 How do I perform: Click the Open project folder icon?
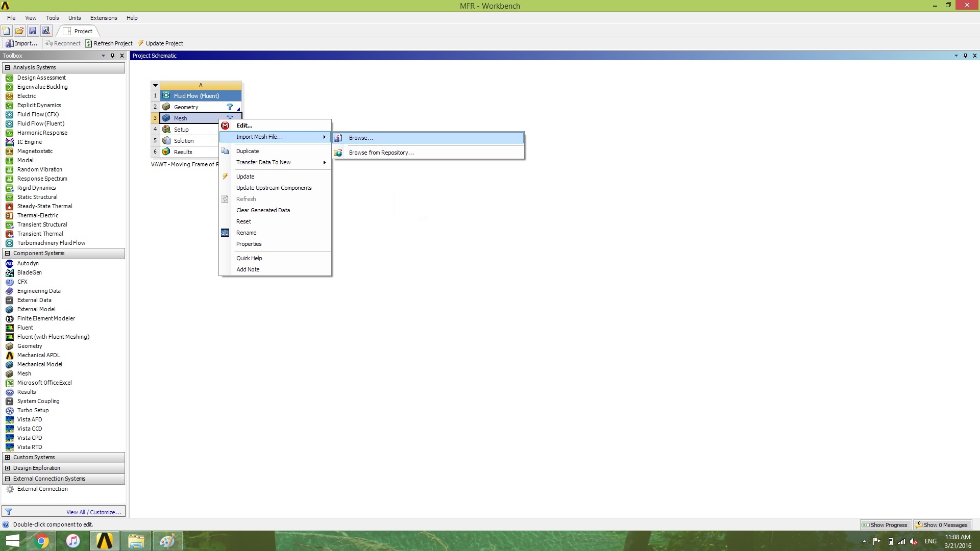tap(19, 31)
